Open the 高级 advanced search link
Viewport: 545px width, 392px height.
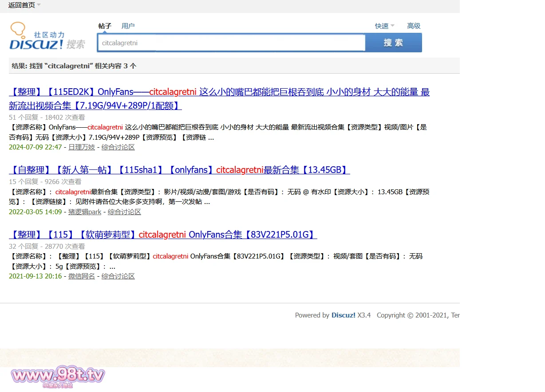(414, 26)
